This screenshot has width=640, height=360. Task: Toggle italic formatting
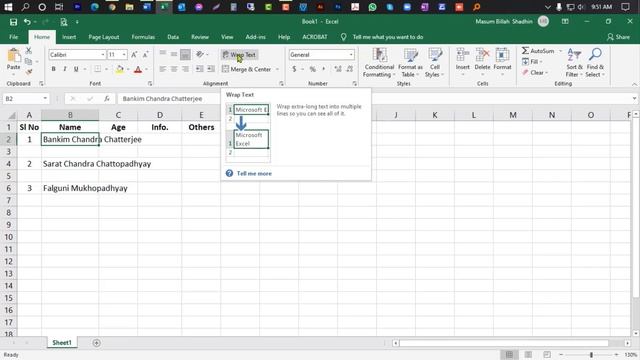(64, 69)
